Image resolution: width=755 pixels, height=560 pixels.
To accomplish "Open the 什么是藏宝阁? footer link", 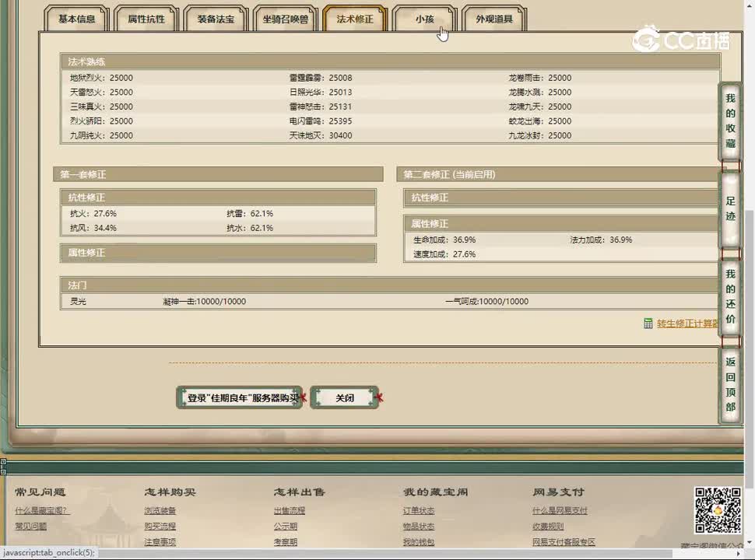I will [42, 511].
